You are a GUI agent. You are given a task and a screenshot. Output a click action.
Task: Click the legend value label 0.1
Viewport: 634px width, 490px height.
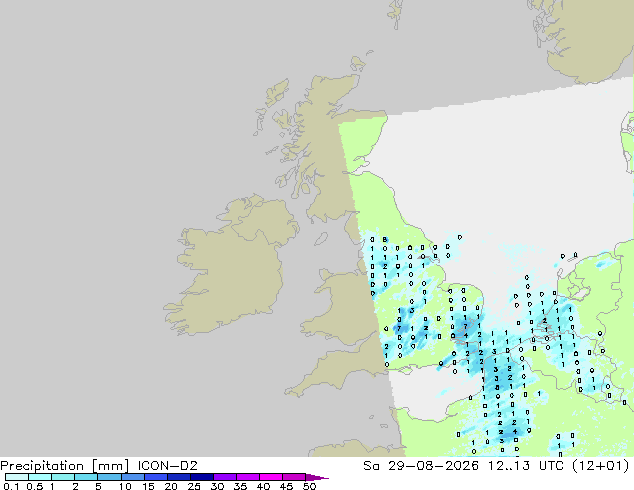[x=11, y=486]
